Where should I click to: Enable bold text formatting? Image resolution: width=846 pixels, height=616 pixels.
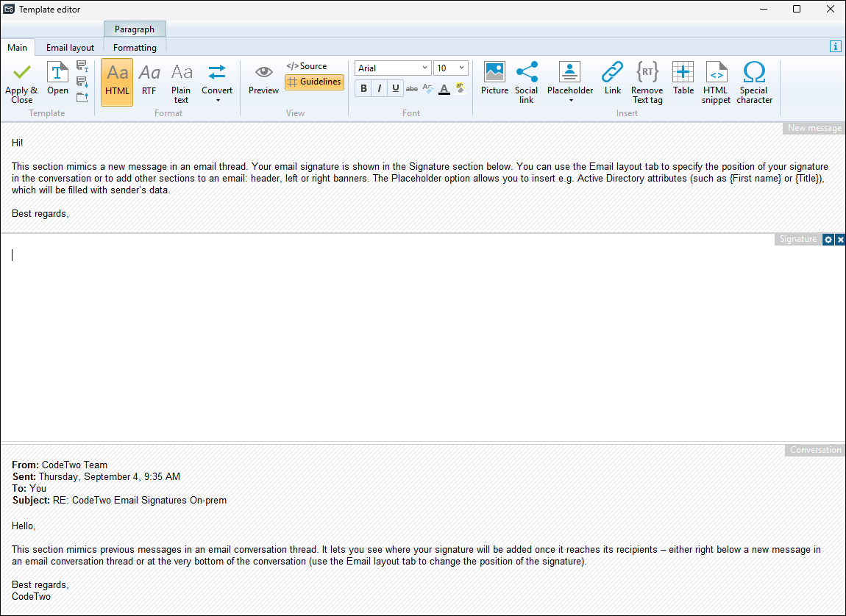pyautogui.click(x=363, y=88)
